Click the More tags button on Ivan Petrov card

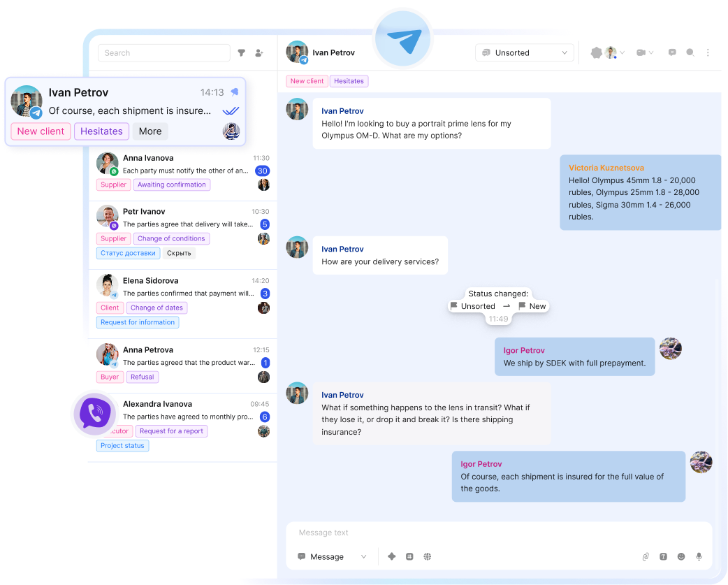pos(150,131)
